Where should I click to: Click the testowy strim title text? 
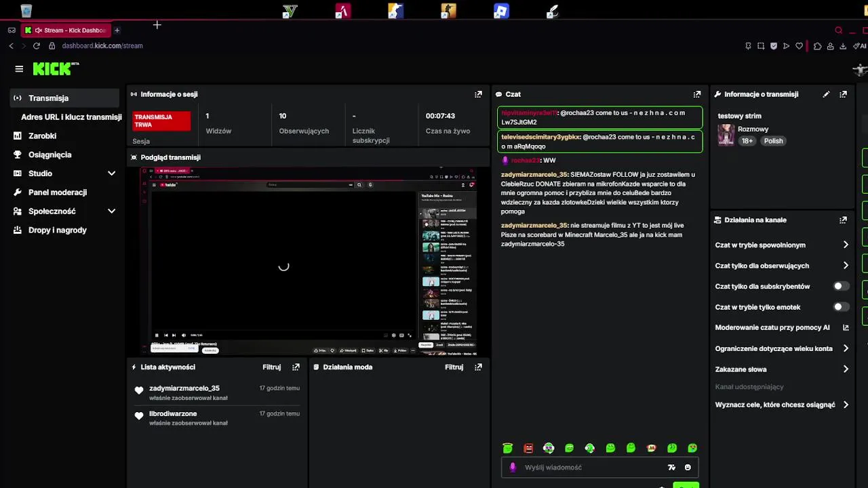[739, 116]
